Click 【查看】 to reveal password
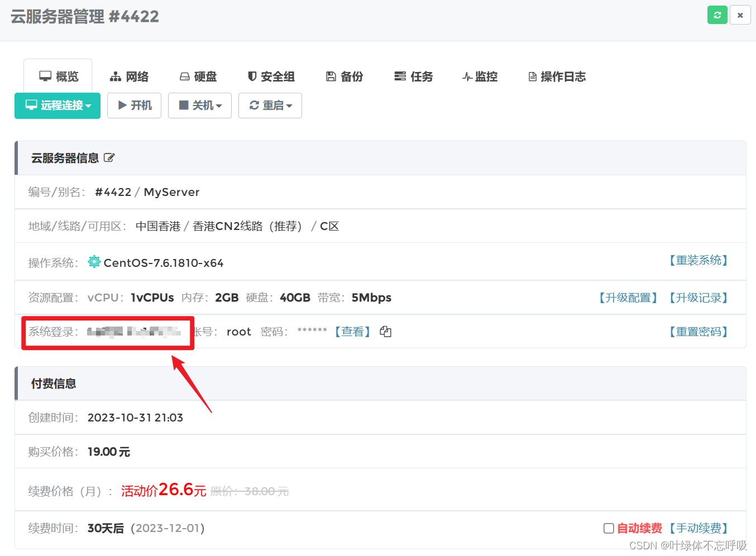Image resolution: width=756 pixels, height=556 pixels. (352, 332)
